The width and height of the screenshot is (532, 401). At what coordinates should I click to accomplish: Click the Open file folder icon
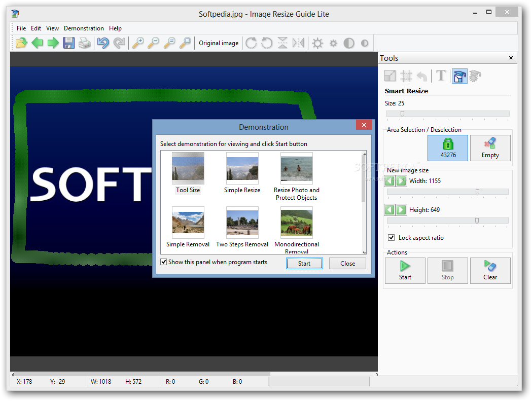[x=21, y=43]
